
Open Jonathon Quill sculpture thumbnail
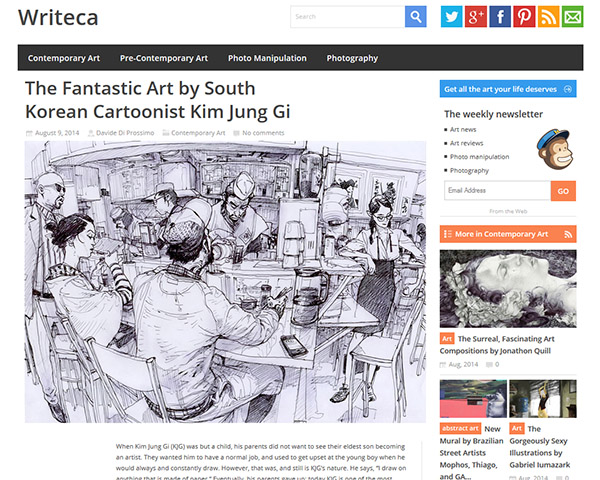pyautogui.click(x=508, y=289)
